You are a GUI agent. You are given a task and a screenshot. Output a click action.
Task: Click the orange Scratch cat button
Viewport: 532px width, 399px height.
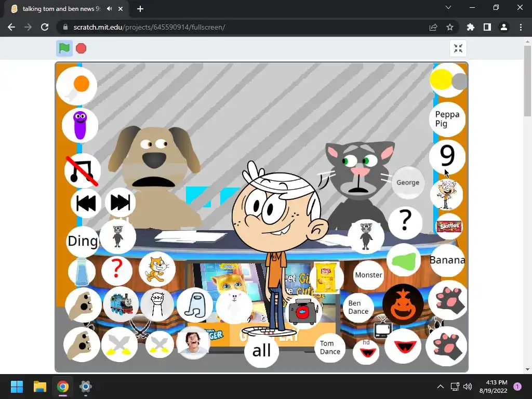point(157,270)
